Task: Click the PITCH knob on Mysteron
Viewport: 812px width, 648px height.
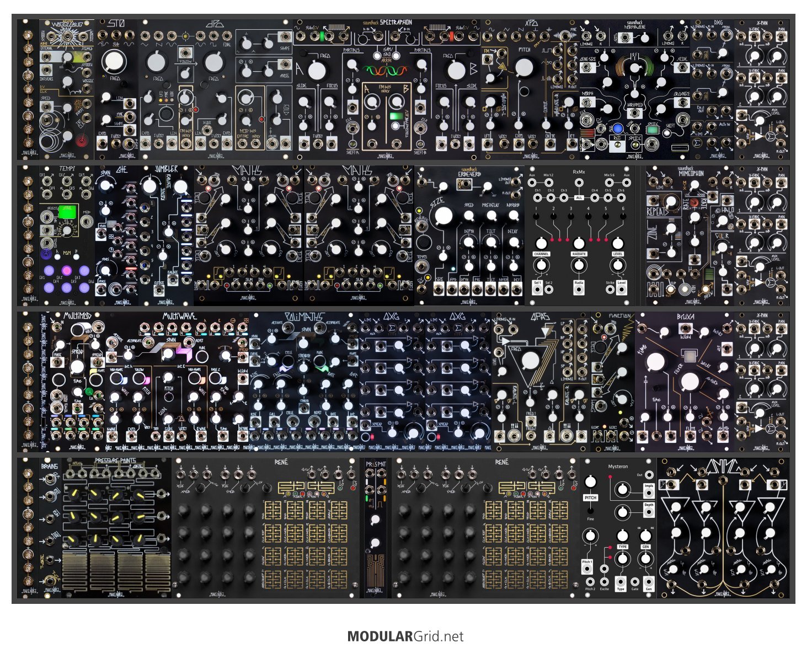Action: pyautogui.click(x=590, y=482)
